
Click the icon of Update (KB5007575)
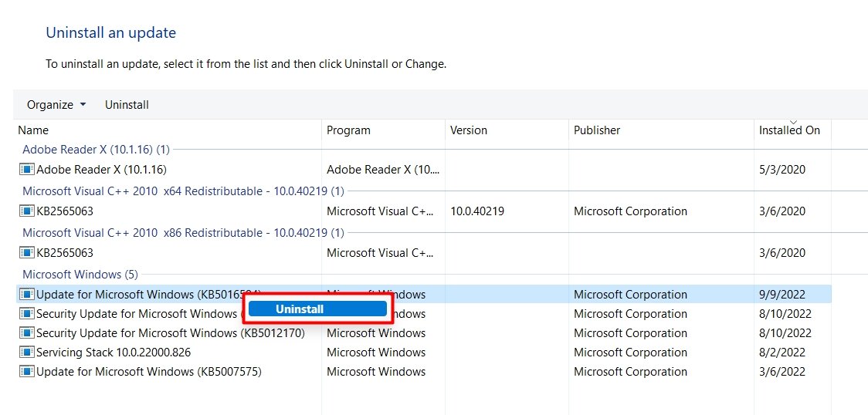coord(26,372)
